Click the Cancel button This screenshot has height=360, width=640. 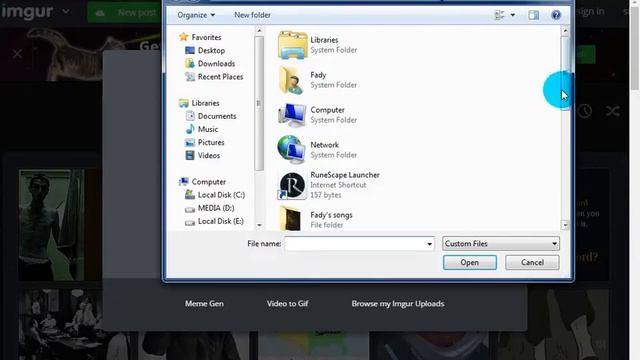click(x=532, y=262)
